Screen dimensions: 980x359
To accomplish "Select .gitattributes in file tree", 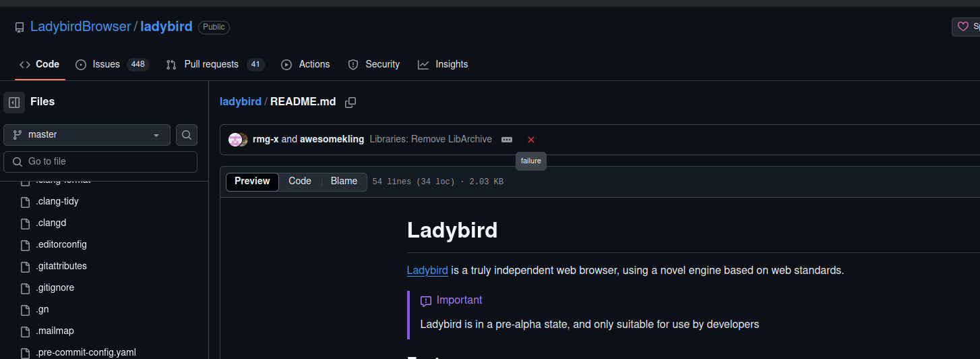I will click(61, 267).
